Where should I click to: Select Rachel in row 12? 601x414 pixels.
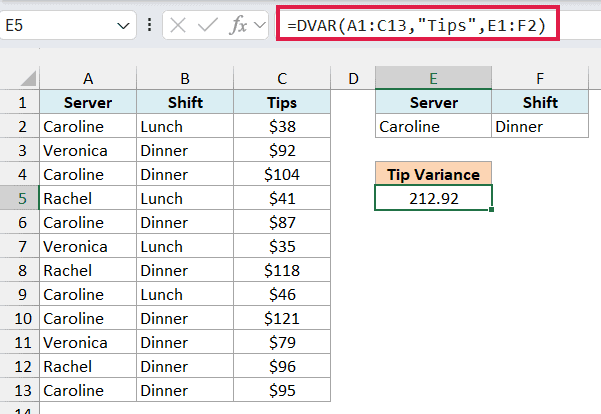(x=88, y=366)
